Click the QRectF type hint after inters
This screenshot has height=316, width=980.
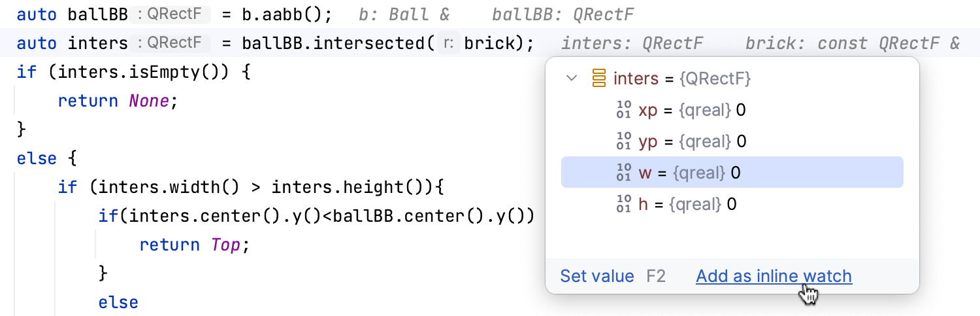click(172, 43)
